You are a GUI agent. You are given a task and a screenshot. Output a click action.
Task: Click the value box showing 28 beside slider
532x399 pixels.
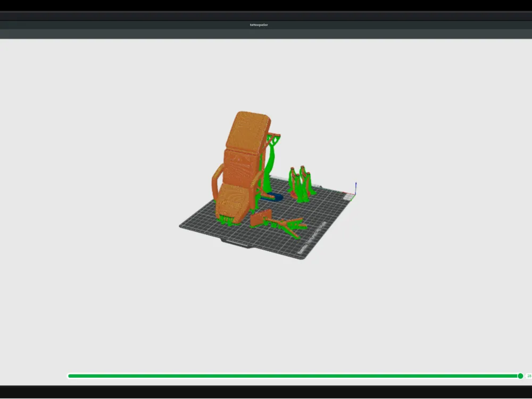coord(529,376)
